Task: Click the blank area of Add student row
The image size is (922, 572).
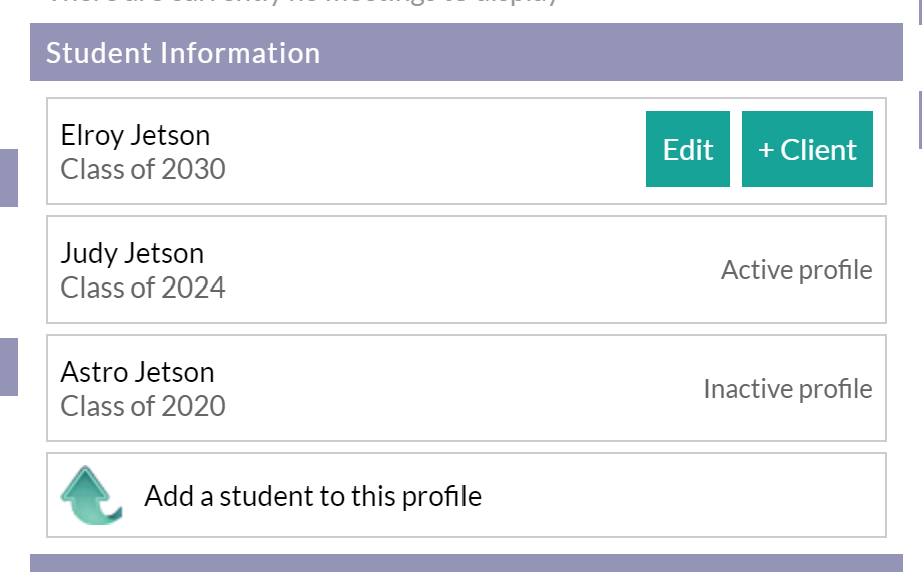Action: point(682,495)
